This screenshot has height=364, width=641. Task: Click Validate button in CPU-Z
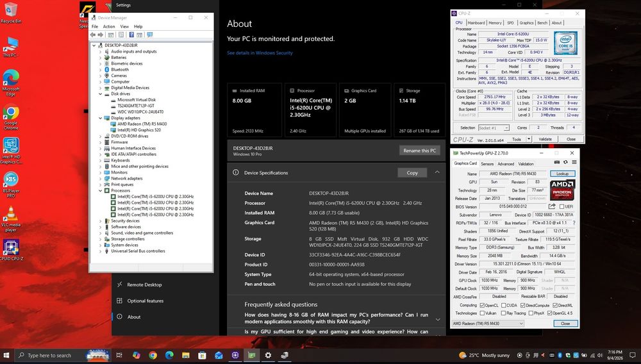pos(545,139)
